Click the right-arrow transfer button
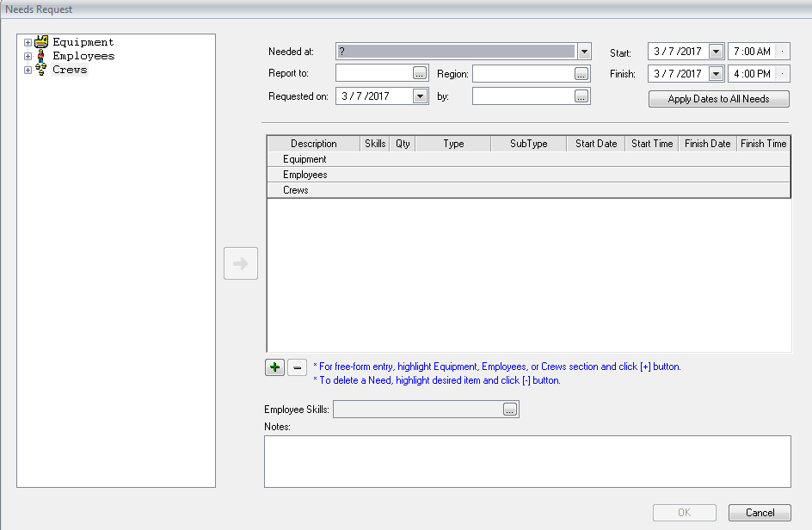Screen dimensions: 812x530 click(240, 263)
